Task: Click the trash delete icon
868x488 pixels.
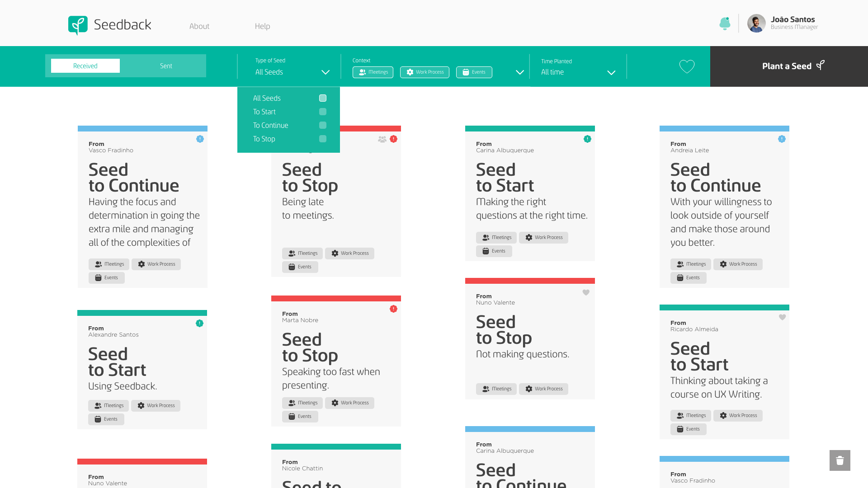Action: (840, 460)
